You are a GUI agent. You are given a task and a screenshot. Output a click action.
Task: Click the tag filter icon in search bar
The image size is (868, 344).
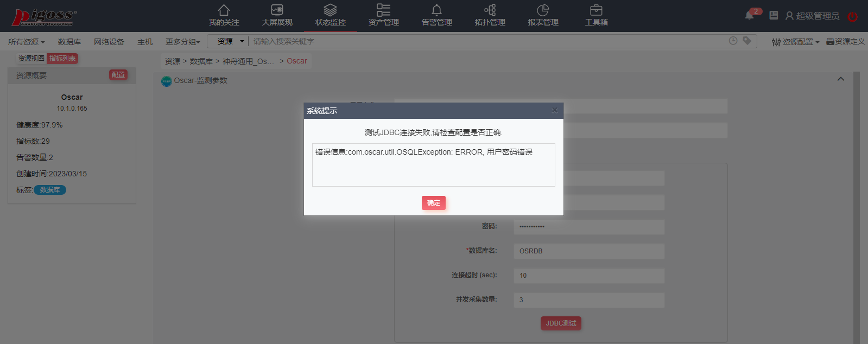[x=747, y=41]
